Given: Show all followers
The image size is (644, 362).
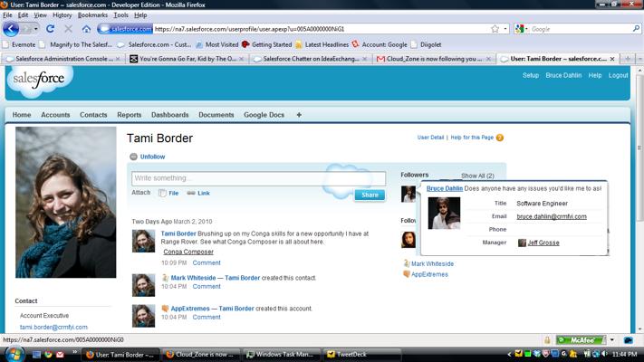Looking at the screenshot, I should pyautogui.click(x=477, y=176).
